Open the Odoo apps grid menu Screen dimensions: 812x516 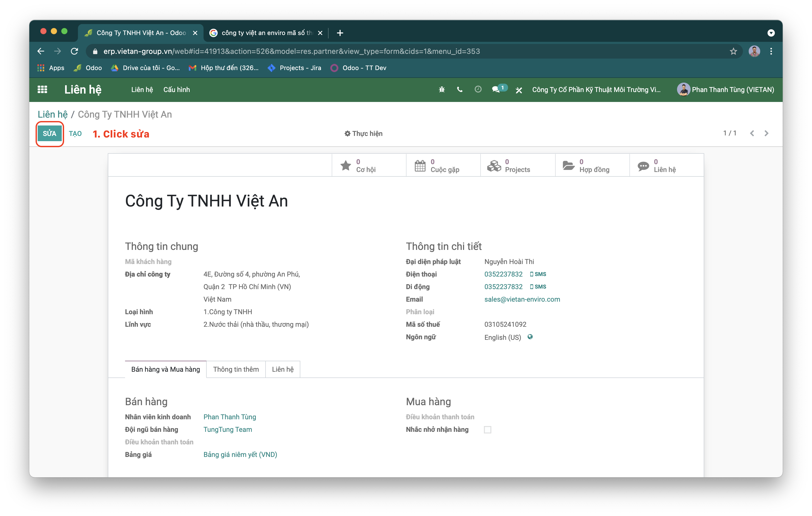42,90
